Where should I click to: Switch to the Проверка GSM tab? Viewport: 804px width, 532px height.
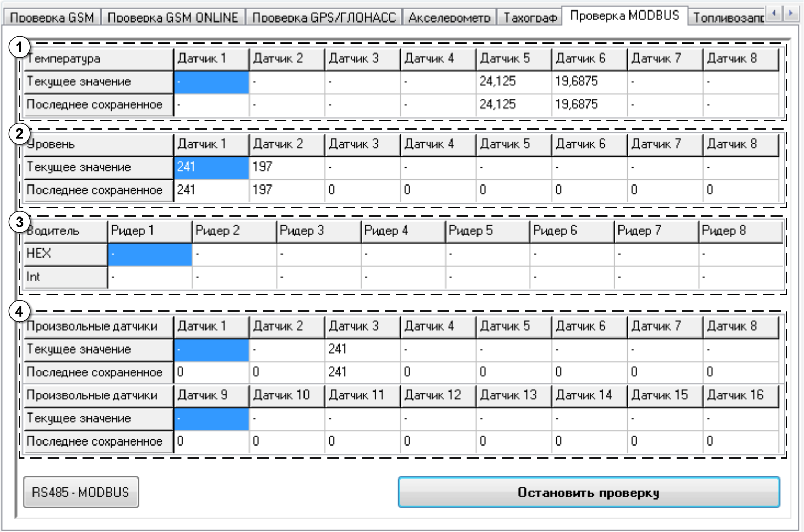click(51, 17)
